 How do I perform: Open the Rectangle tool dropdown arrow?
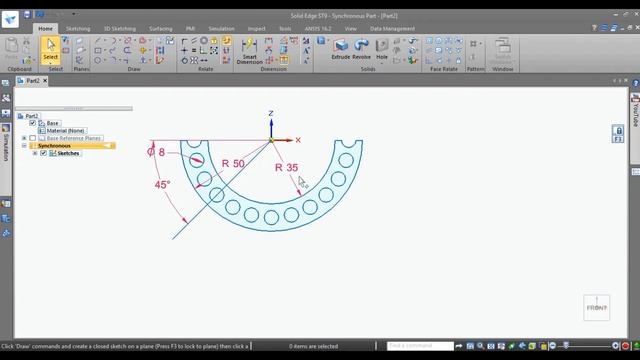coord(105,51)
